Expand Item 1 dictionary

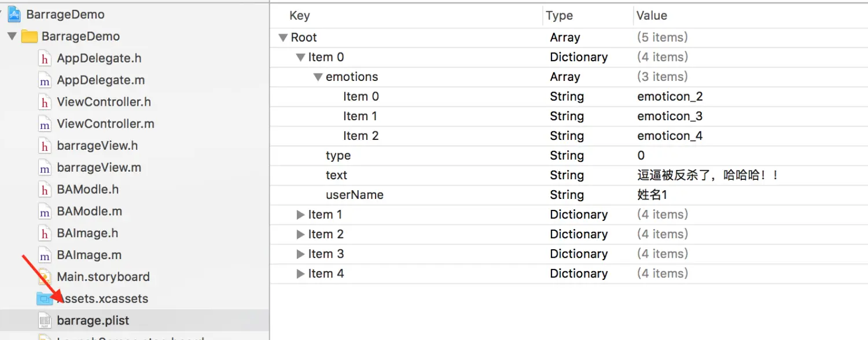coord(300,215)
